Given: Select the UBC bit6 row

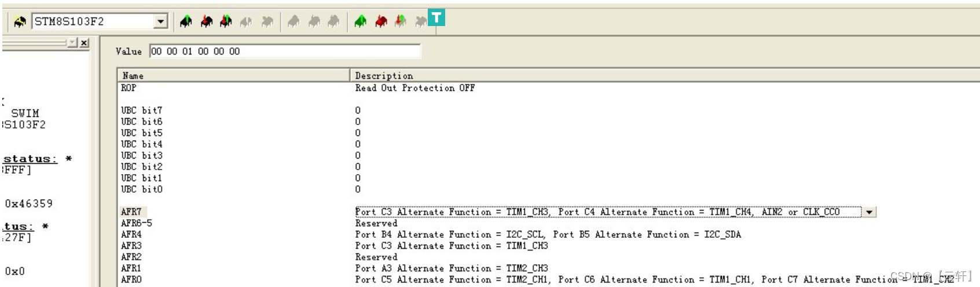Looking at the screenshot, I should (142, 122).
